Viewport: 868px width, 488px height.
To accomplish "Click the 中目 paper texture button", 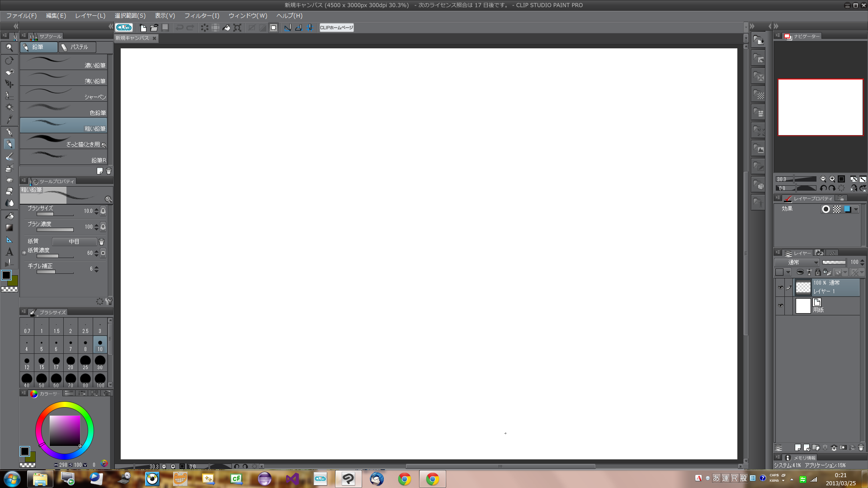I will pos(74,242).
